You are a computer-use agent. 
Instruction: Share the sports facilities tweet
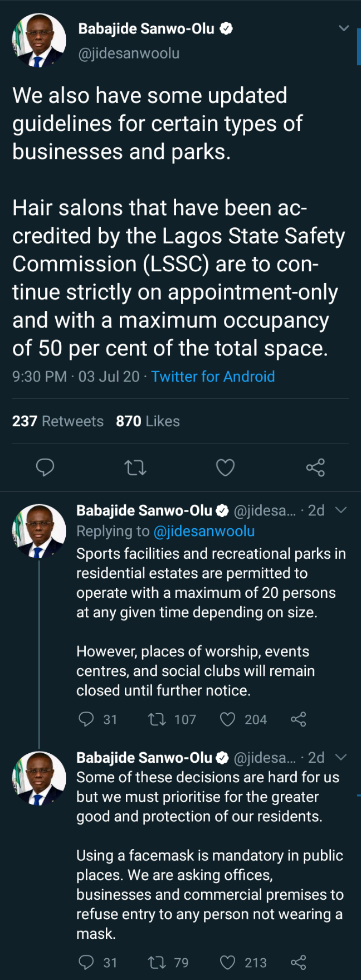tap(299, 719)
